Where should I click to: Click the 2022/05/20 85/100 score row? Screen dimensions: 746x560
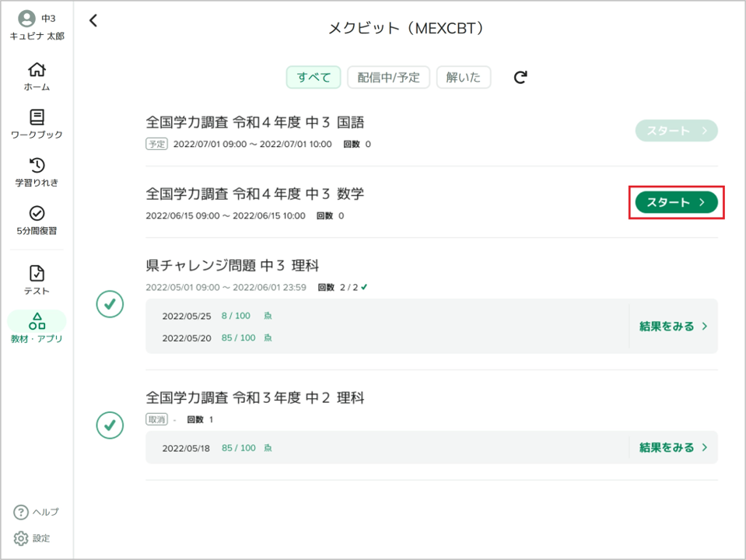pyautogui.click(x=217, y=338)
